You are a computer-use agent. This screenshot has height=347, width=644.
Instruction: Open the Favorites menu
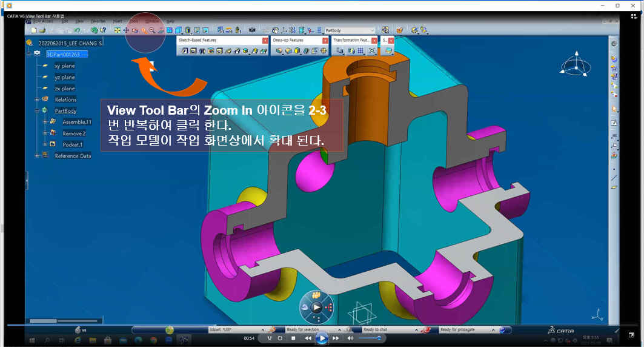pyautogui.click(x=98, y=21)
